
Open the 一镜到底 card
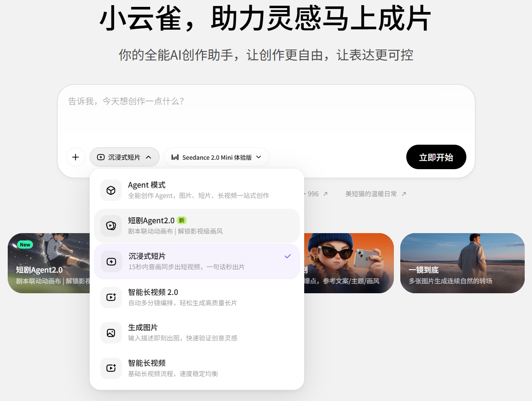point(462,263)
